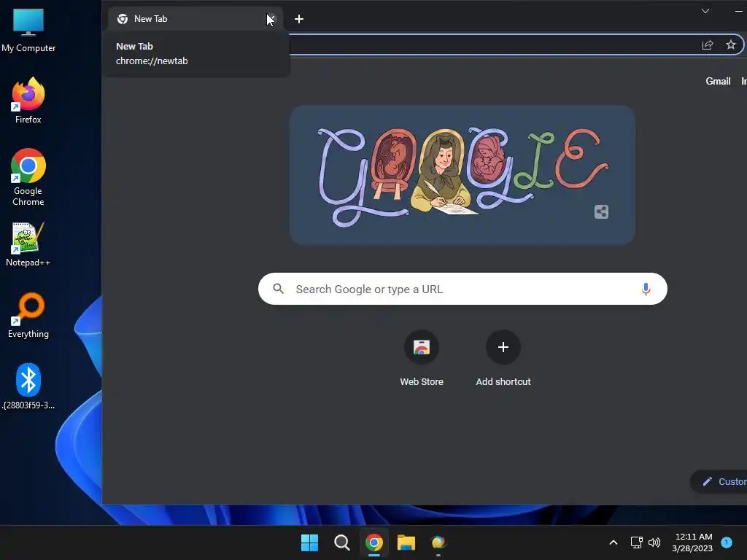Focus the Search Google or type a URL box

[x=462, y=289]
